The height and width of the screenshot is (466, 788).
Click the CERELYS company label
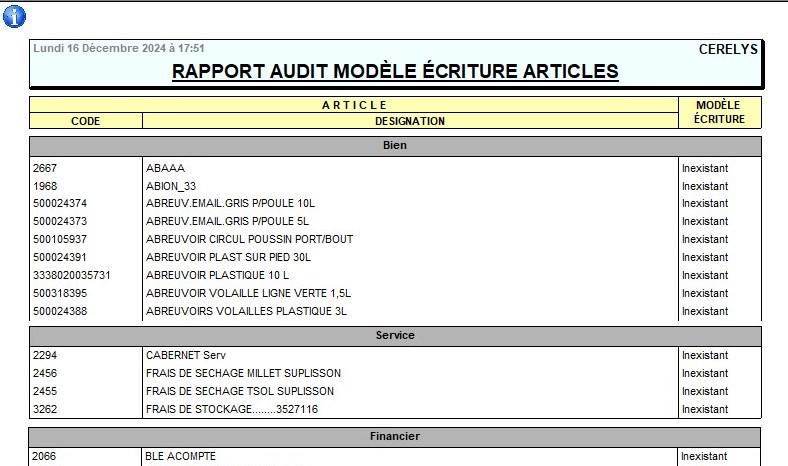tap(728, 49)
